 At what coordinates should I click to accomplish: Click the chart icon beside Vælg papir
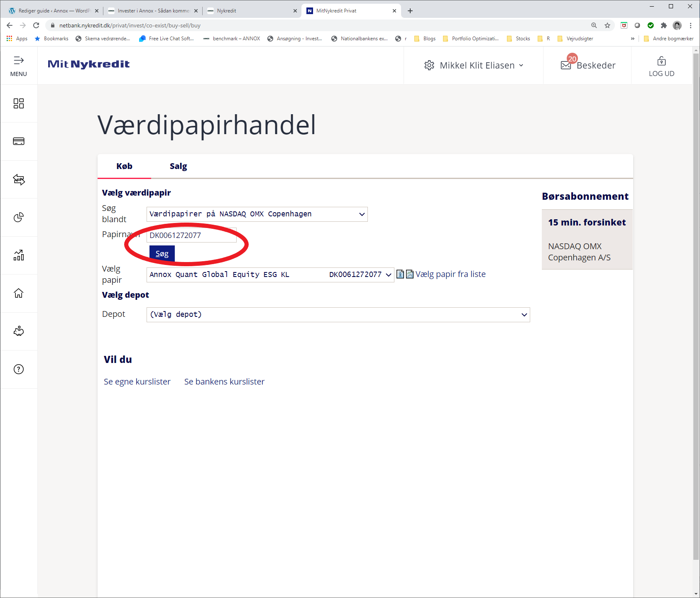[x=410, y=274]
